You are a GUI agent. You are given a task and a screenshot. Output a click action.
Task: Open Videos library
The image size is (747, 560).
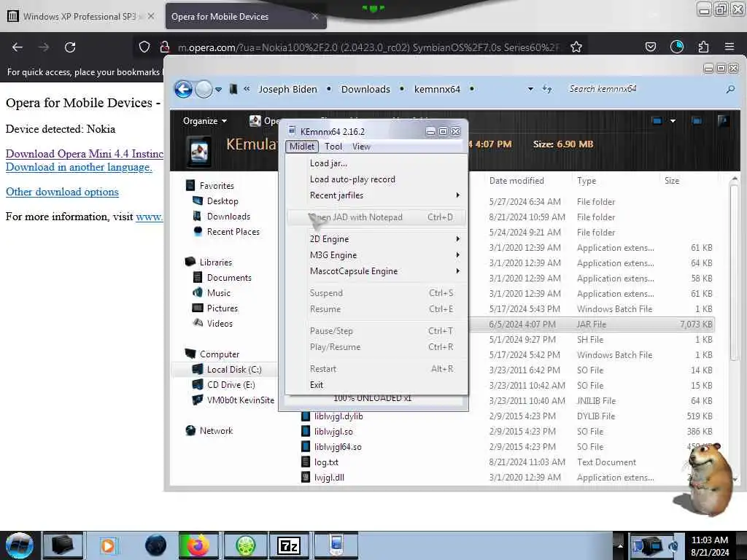(220, 323)
